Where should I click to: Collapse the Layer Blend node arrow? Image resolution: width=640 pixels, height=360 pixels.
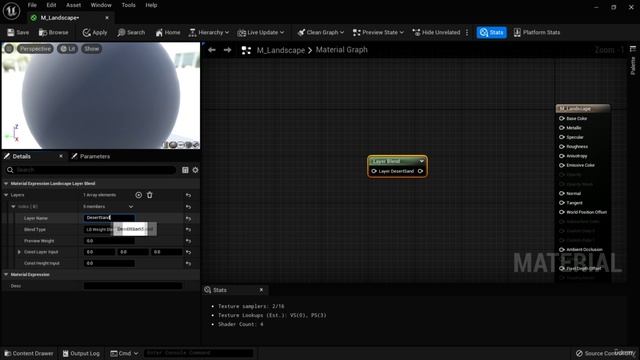pos(422,161)
